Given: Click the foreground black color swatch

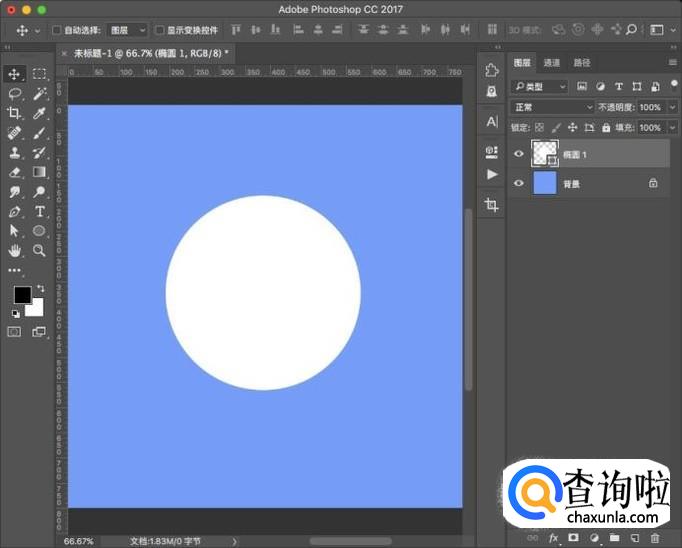Looking at the screenshot, I should 21,295.
